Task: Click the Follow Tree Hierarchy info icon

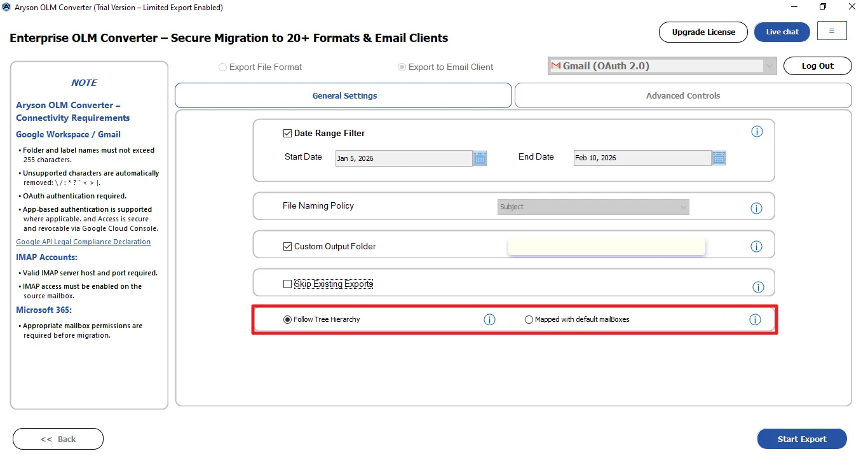Action: (489, 320)
